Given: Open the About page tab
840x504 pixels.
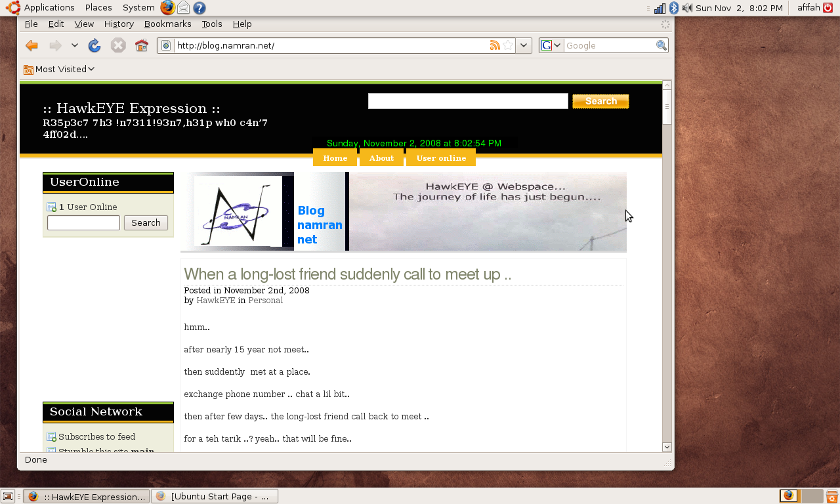Looking at the screenshot, I should (381, 158).
